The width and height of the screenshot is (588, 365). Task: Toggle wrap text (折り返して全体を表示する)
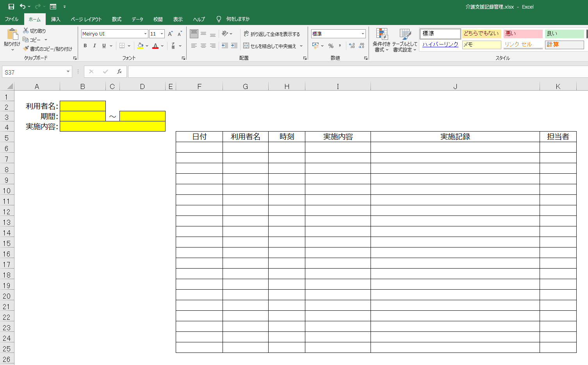pyautogui.click(x=272, y=34)
